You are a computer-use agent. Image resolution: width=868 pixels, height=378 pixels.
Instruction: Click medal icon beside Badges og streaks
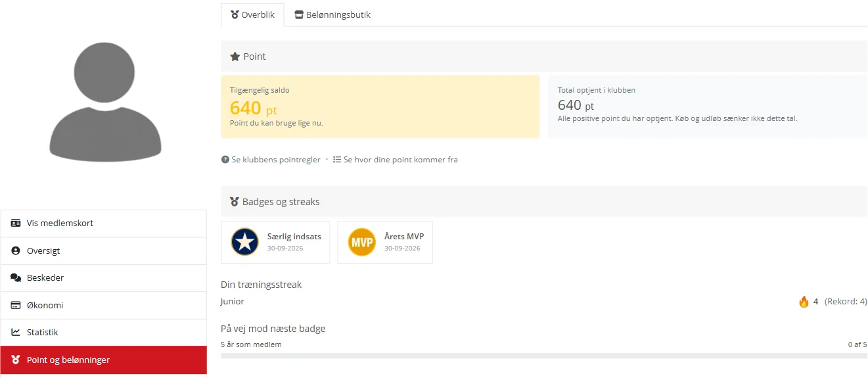(x=235, y=202)
